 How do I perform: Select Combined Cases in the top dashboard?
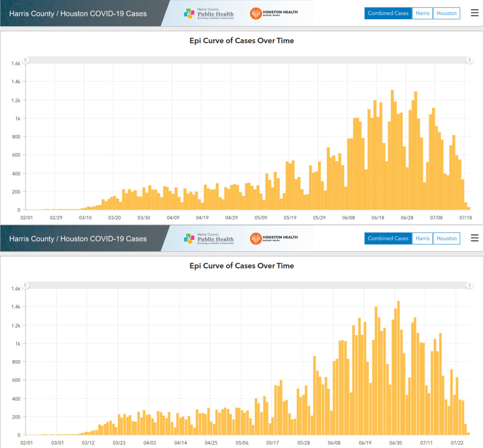(x=388, y=13)
